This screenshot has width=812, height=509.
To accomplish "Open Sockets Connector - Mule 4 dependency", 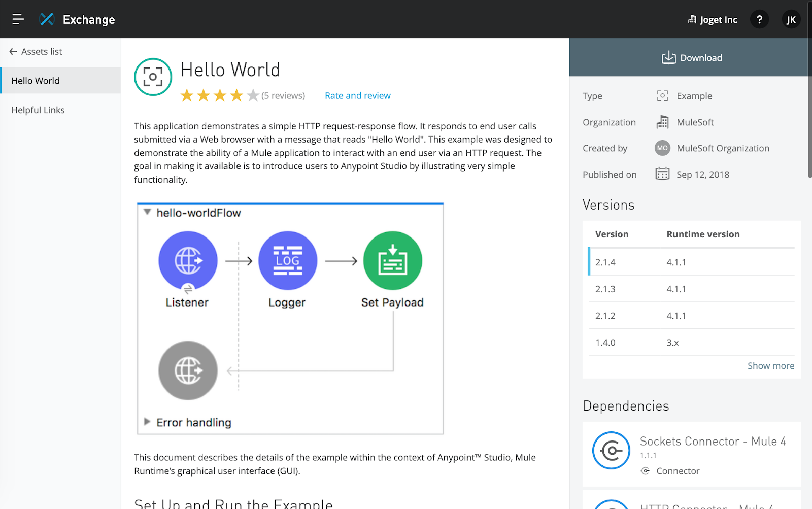I will pos(692,454).
